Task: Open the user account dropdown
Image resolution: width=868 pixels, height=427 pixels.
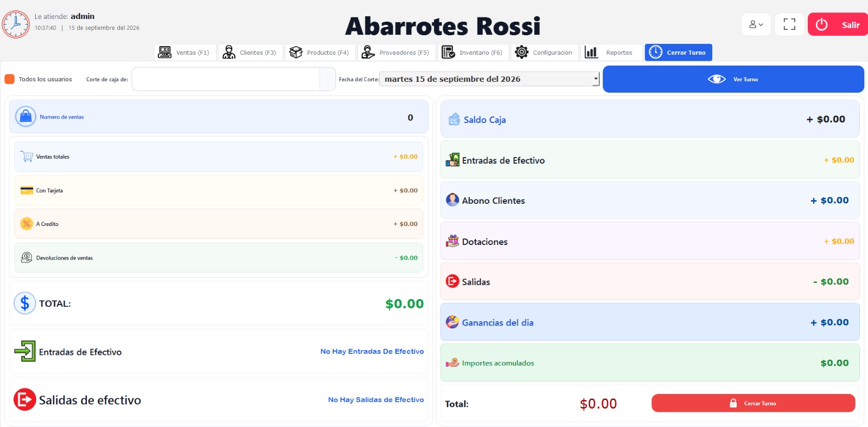Action: coord(756,24)
